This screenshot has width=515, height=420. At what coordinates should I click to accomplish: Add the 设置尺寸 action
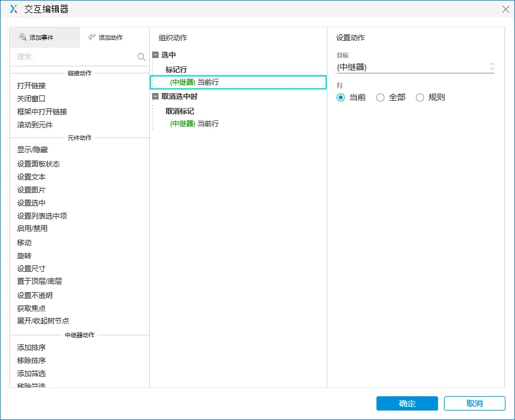pos(31,269)
